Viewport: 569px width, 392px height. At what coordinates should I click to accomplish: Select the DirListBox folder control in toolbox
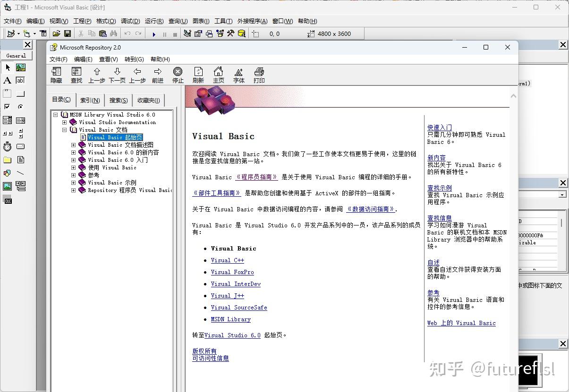pyautogui.click(x=8, y=160)
